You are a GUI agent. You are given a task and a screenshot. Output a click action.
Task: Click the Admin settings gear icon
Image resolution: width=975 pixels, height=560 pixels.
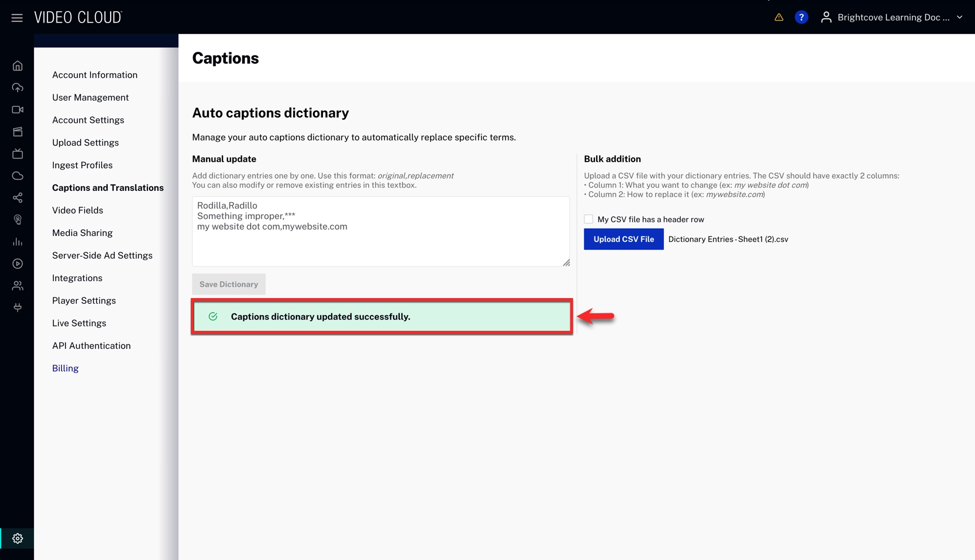(18, 539)
